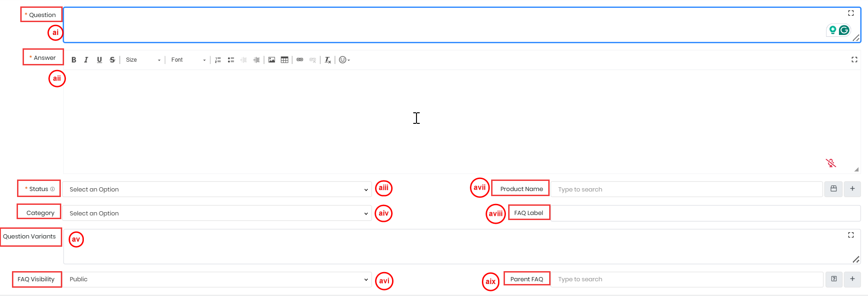Change FAQ Visibility from Public

[217, 279]
